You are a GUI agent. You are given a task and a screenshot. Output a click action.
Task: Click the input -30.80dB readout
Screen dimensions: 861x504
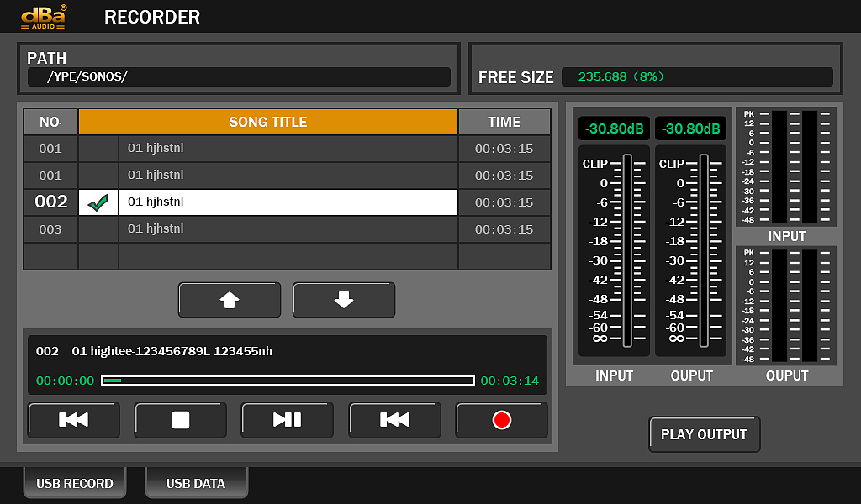point(614,129)
